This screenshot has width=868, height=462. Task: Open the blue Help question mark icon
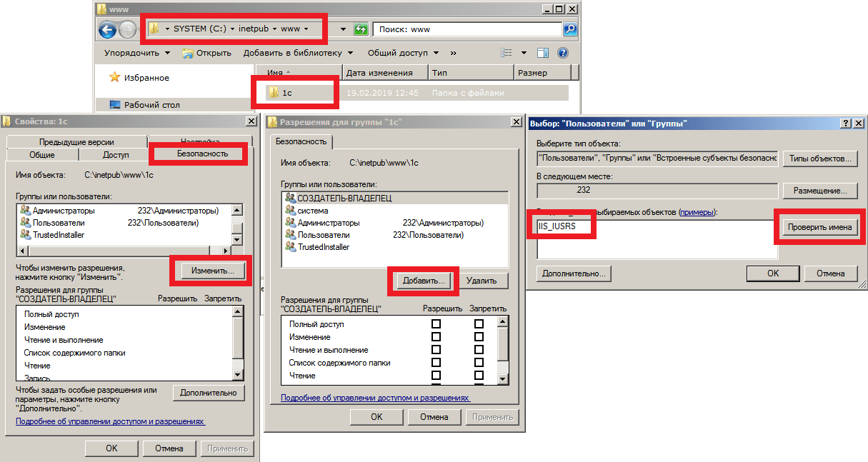coord(562,53)
